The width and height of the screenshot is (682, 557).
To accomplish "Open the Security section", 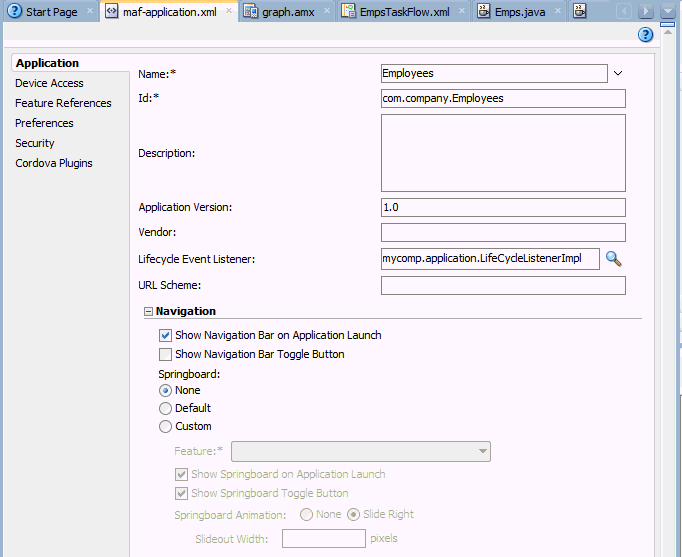I will tap(35, 143).
